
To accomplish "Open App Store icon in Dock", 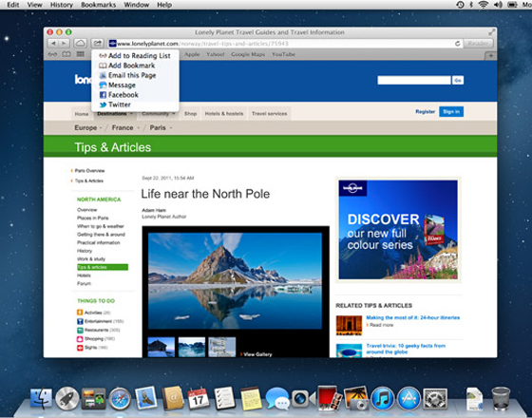I will pyautogui.click(x=408, y=398).
